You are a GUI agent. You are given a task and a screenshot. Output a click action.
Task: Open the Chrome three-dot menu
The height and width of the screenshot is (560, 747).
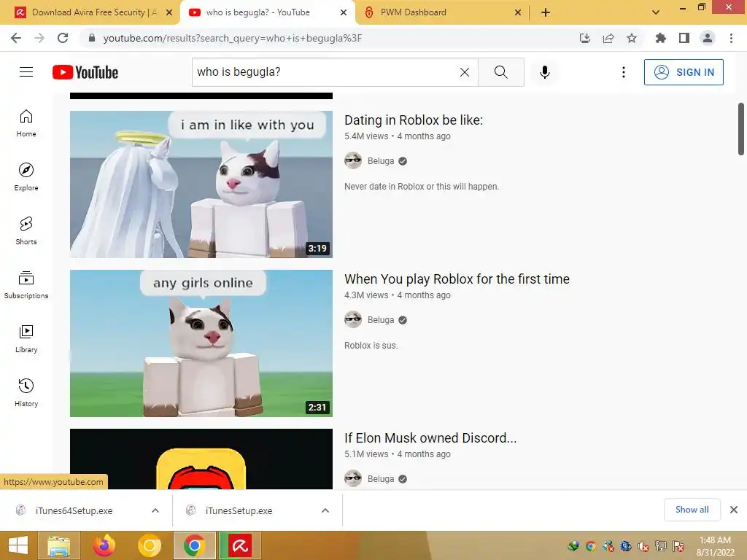click(731, 38)
